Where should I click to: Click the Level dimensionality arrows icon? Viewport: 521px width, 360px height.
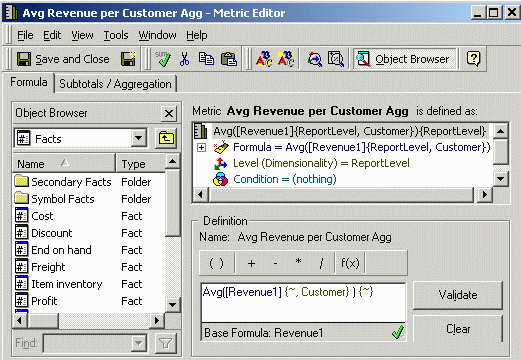[220, 163]
